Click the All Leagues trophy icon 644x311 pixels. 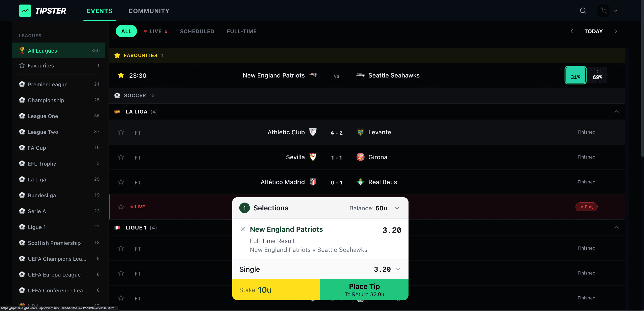coord(22,50)
